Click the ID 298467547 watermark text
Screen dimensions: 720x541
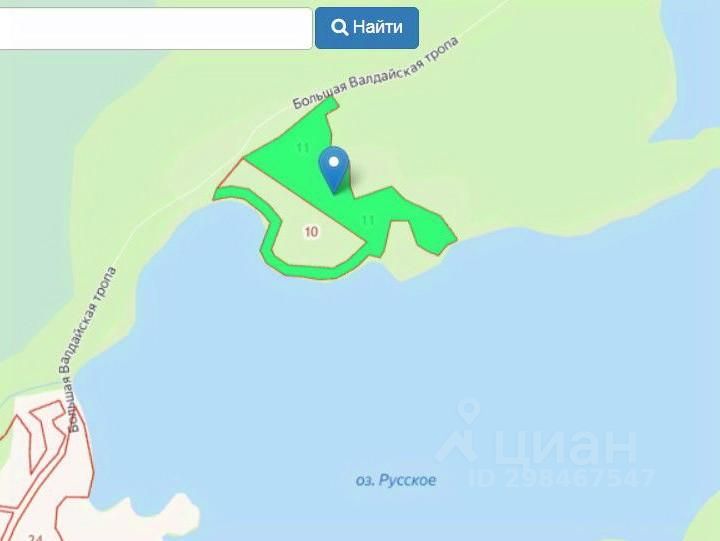pyautogui.click(x=560, y=478)
